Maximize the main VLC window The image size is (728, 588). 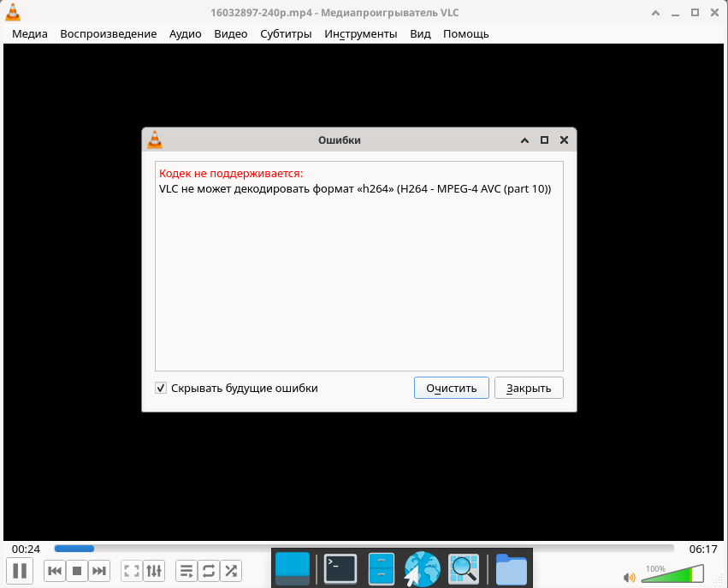point(695,13)
